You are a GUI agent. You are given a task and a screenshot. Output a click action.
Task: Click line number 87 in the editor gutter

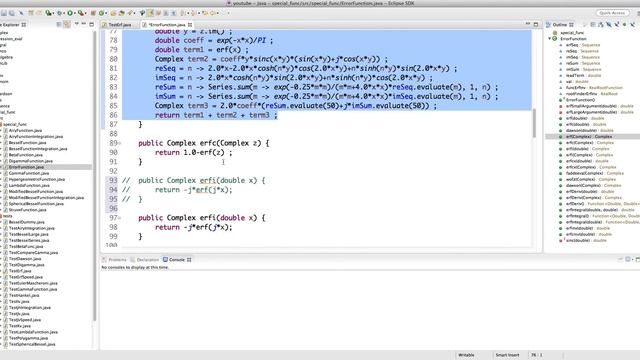point(113,124)
